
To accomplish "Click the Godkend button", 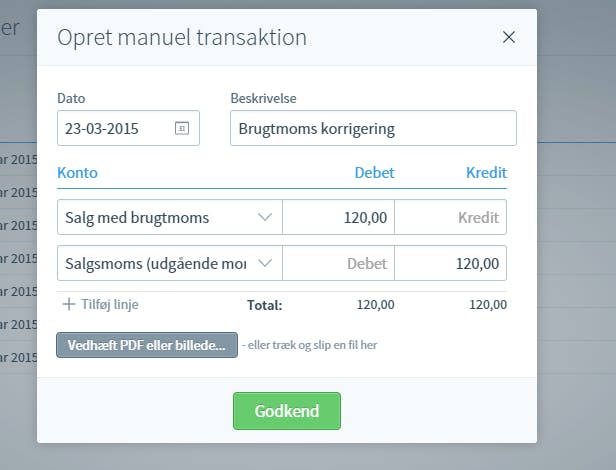I will point(287,411).
